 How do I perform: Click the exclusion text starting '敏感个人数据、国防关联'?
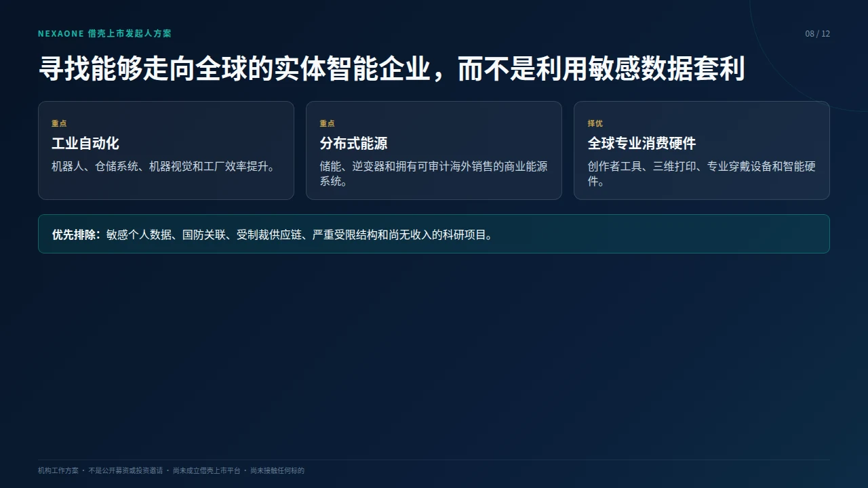tap(301, 235)
